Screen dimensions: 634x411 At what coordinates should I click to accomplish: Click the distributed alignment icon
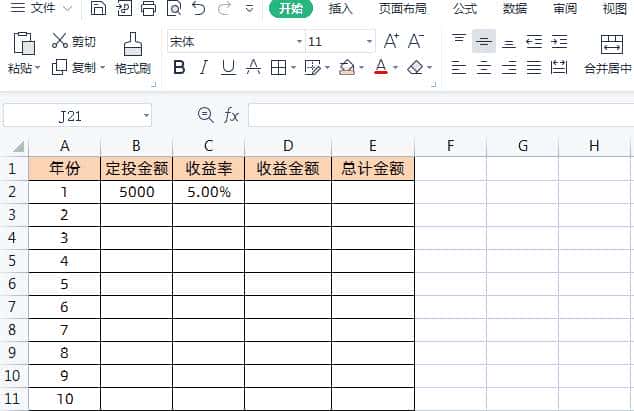[559, 67]
